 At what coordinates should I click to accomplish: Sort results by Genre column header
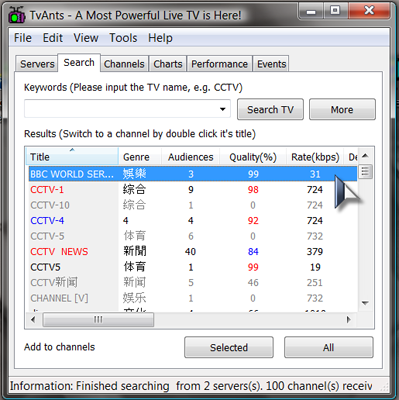pyautogui.click(x=140, y=157)
